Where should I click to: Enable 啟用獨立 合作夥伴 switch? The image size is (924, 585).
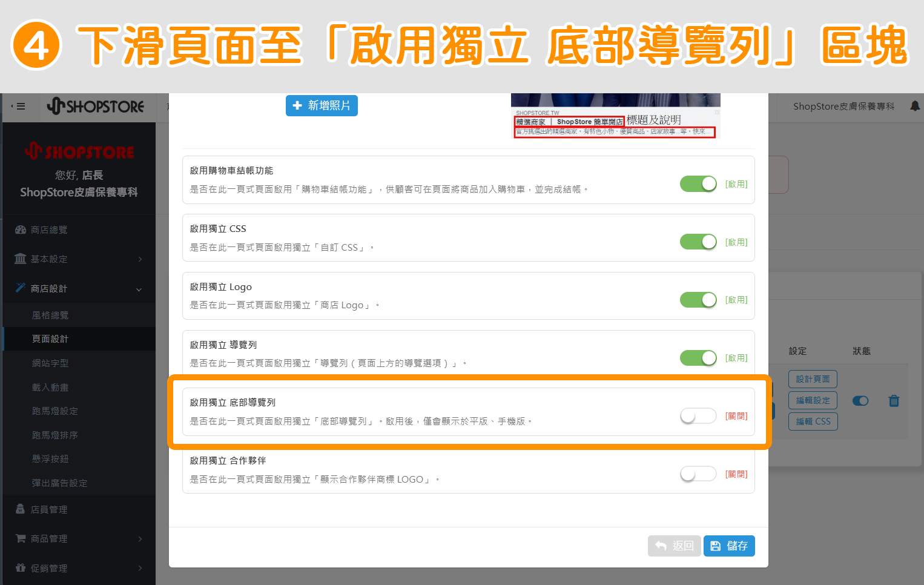tap(698, 474)
